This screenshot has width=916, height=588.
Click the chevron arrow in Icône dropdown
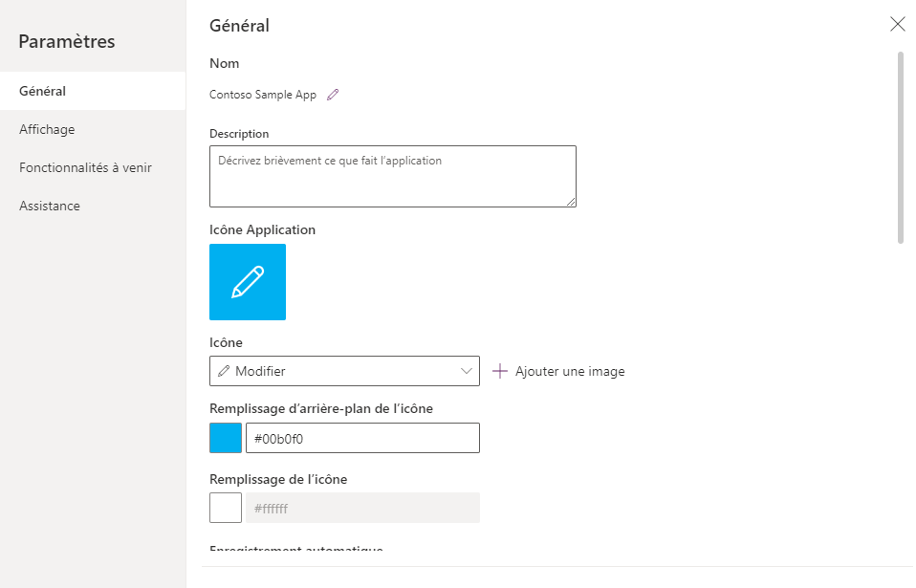[467, 371]
